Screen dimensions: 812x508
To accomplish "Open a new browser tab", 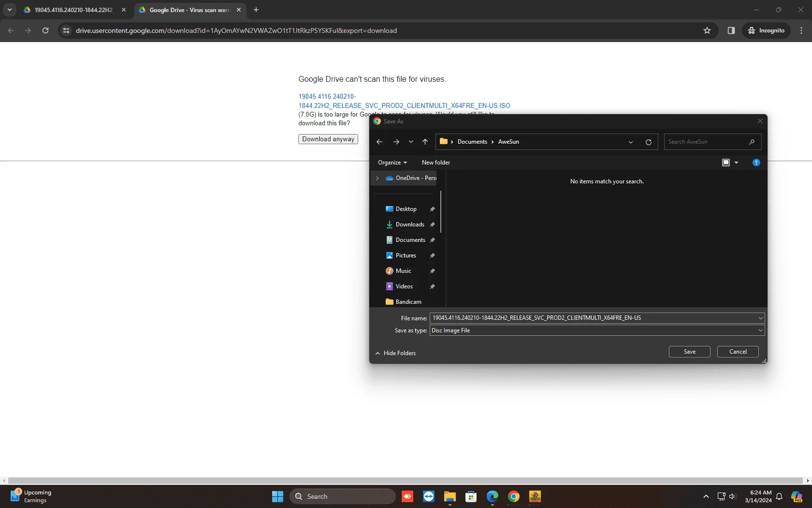I will (256, 10).
